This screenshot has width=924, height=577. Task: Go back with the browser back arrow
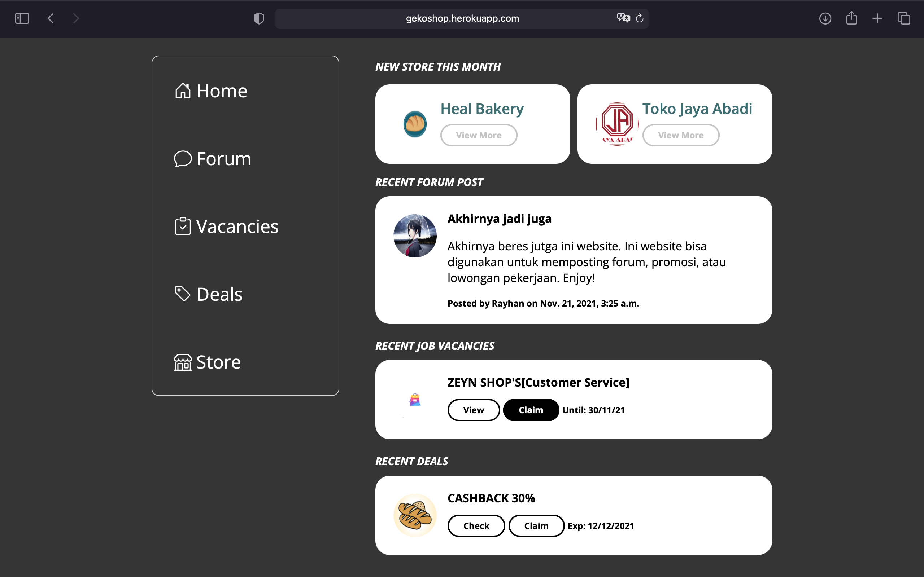(x=51, y=18)
